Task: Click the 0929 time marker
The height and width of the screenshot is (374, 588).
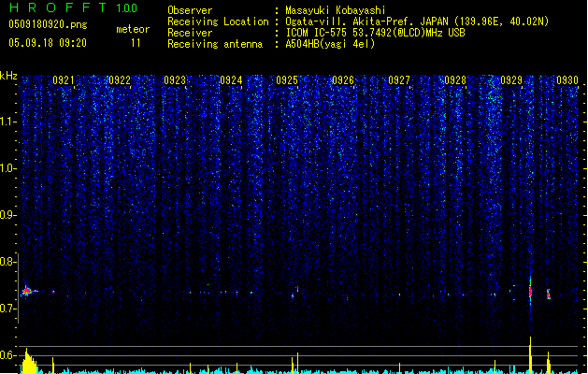Action: (511, 79)
